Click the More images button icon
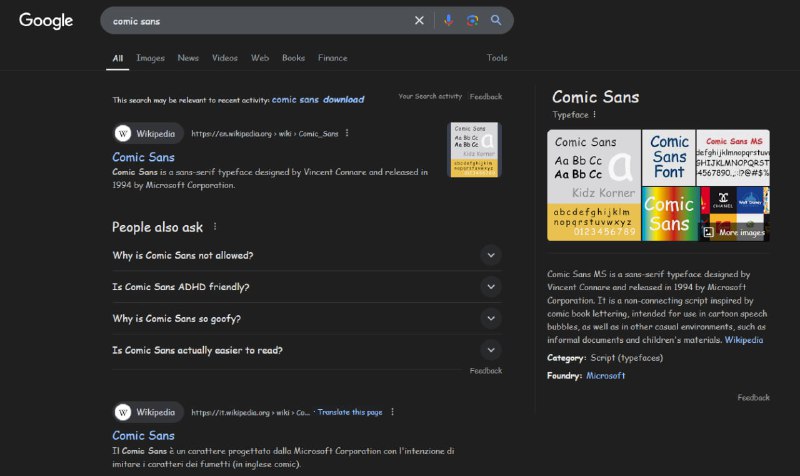 point(709,232)
